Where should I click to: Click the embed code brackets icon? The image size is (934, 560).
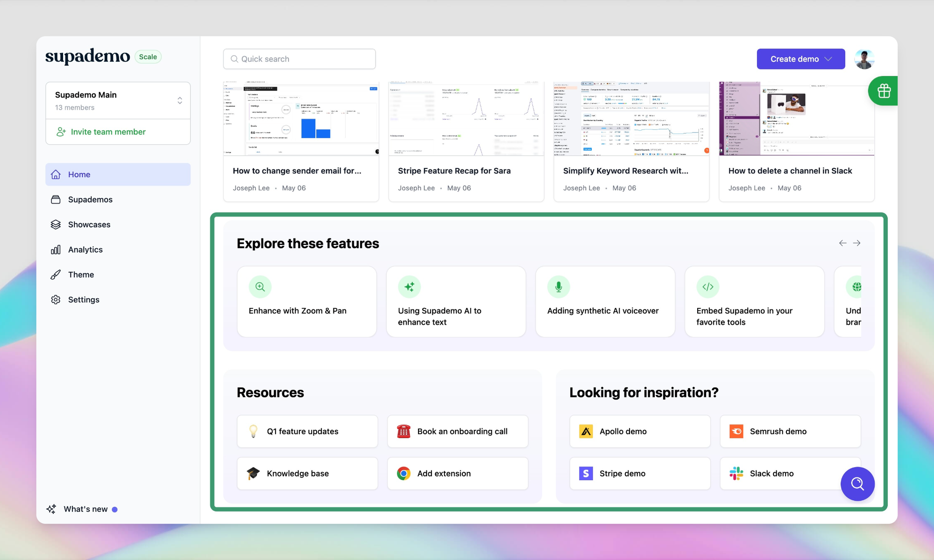[708, 287]
